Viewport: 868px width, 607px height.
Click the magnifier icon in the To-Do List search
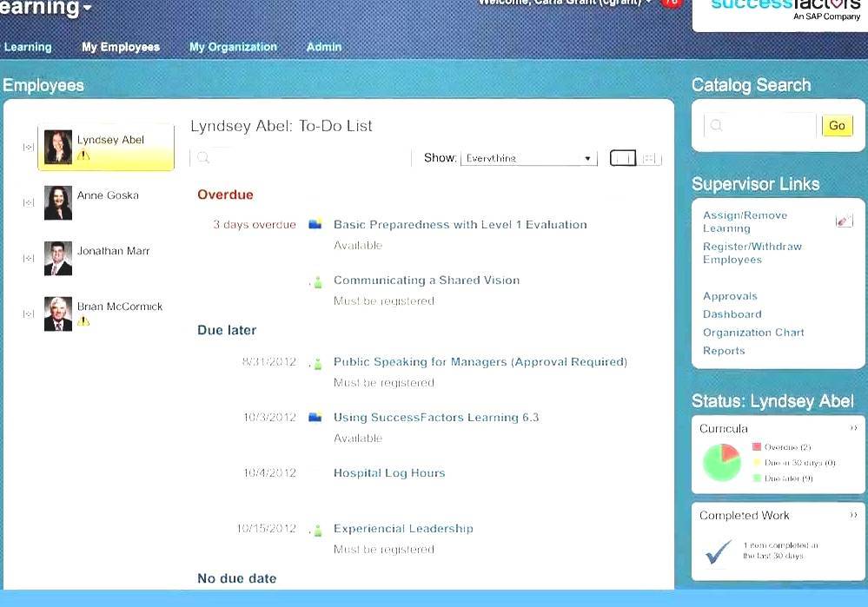(x=203, y=158)
